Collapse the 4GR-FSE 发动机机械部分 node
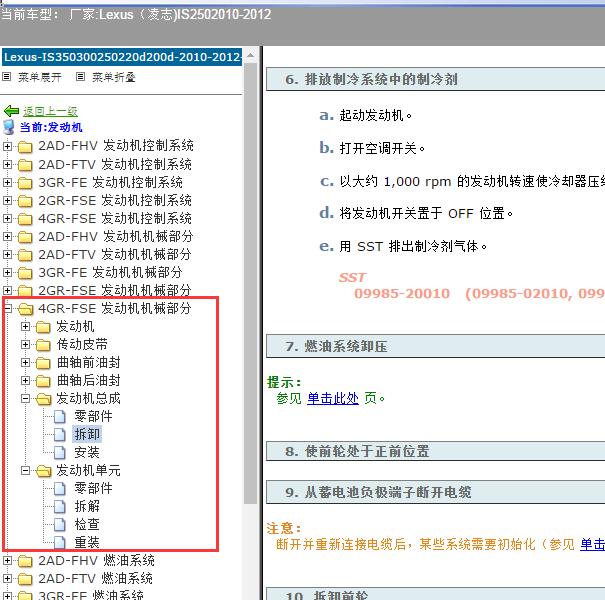The image size is (605, 600). [8, 308]
